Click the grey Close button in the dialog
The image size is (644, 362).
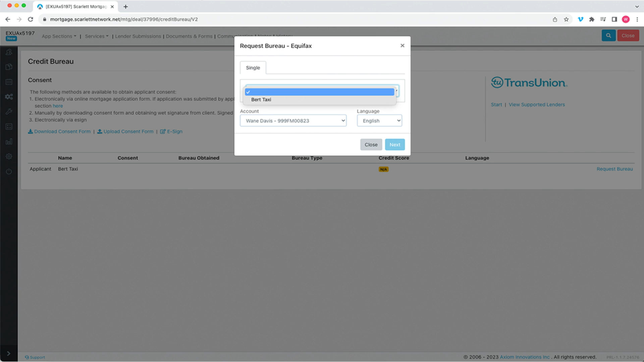371,145
